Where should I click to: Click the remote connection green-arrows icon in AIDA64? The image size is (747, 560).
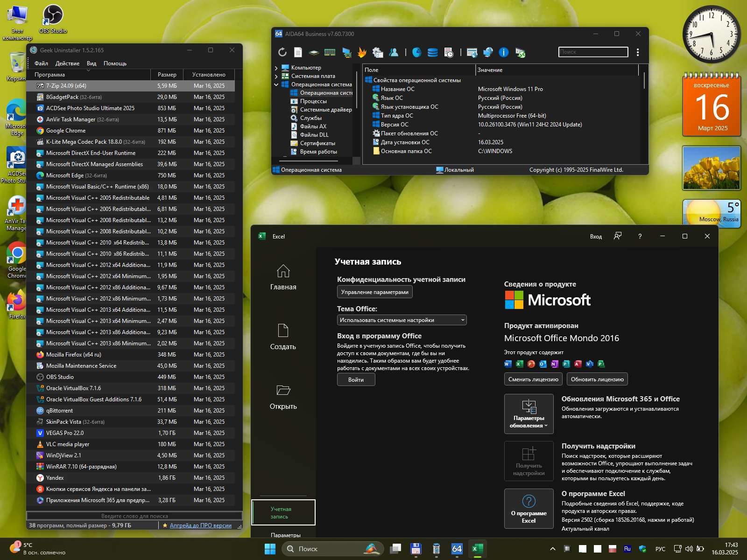click(x=520, y=52)
